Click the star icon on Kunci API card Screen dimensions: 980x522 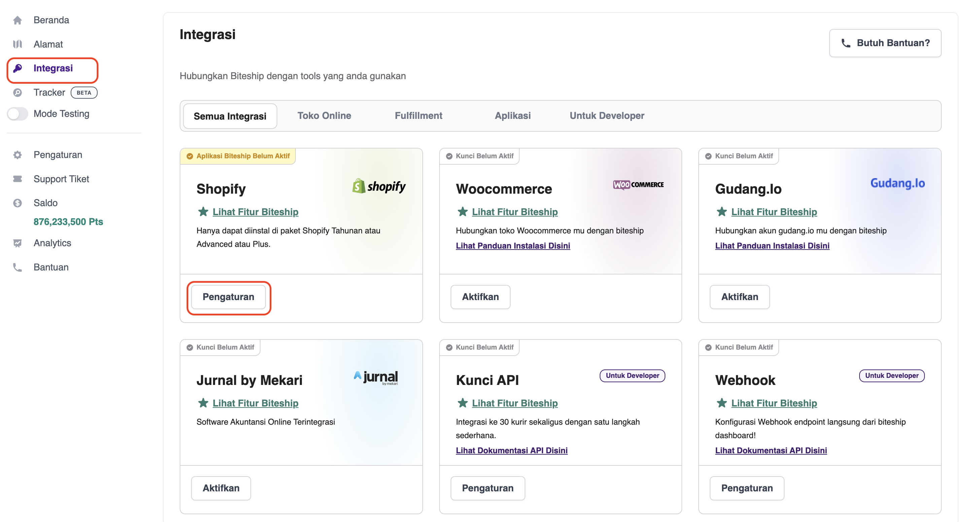coord(463,403)
